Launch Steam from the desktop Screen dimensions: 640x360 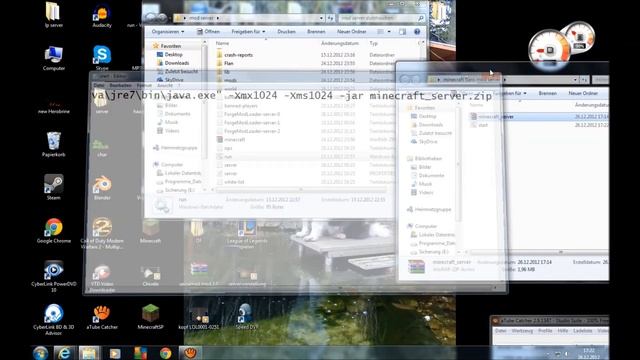(x=53, y=187)
